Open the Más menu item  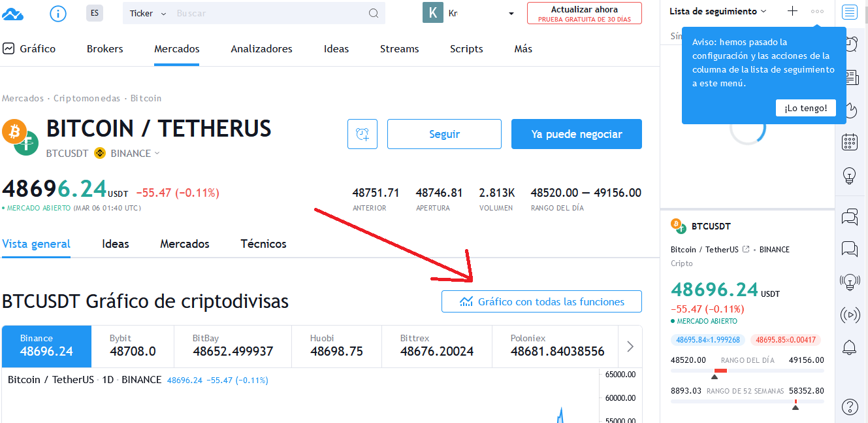click(523, 48)
